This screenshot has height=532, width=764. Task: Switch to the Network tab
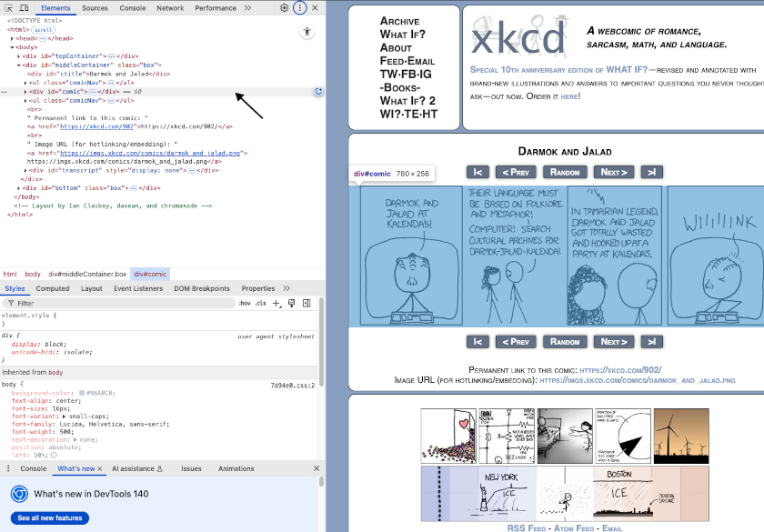170,7
